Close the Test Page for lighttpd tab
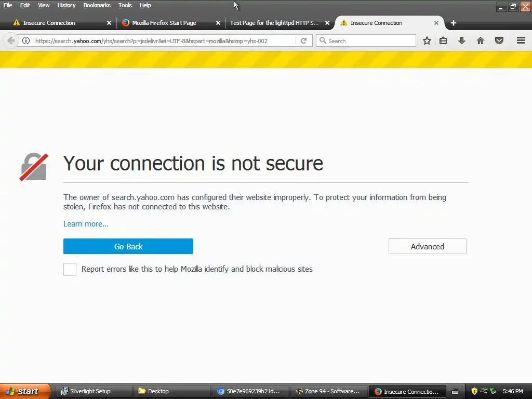 point(327,23)
